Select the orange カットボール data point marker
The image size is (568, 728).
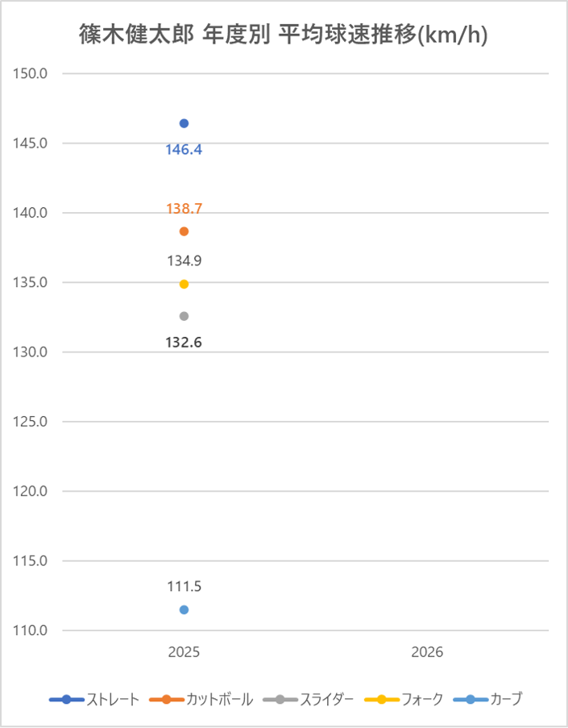click(184, 231)
